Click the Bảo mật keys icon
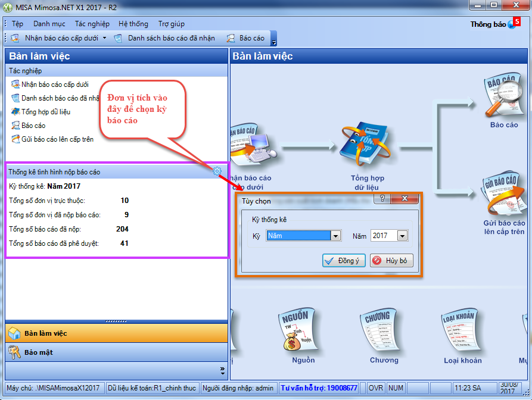532x400 pixels. [14, 352]
